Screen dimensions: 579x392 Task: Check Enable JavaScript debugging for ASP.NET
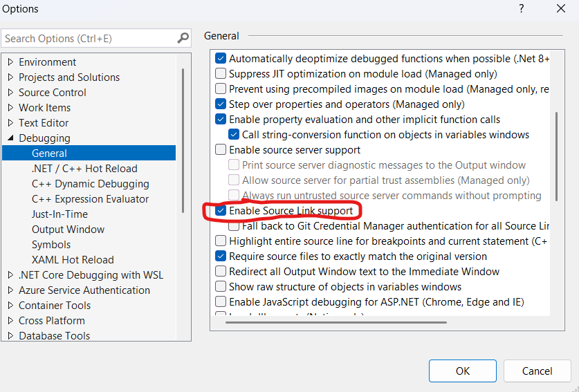point(221,301)
